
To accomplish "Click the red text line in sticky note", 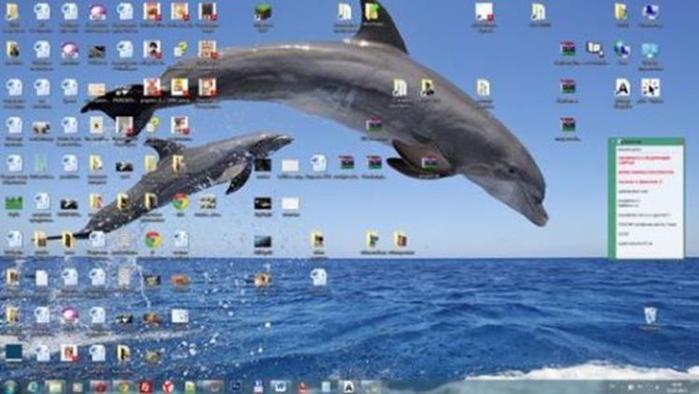I will pyautogui.click(x=645, y=160).
